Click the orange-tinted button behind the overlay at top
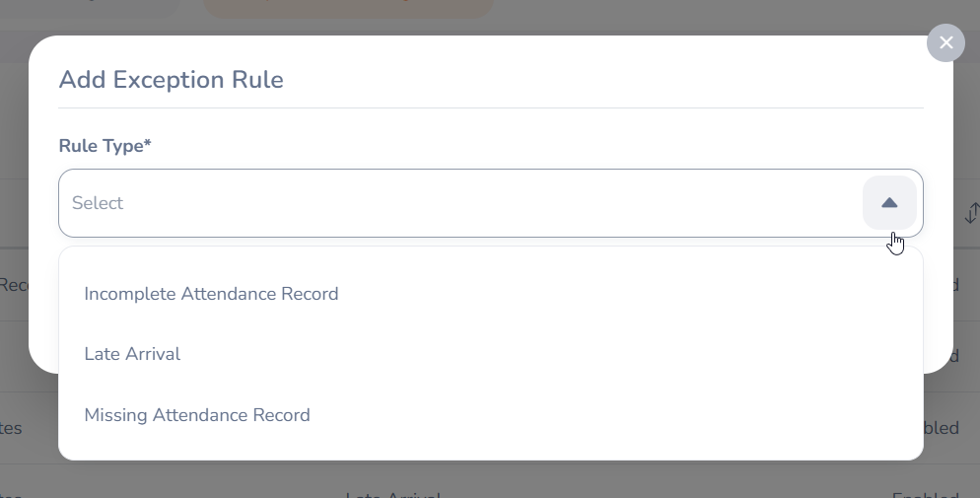The width and height of the screenshot is (980, 498). tap(347, 8)
